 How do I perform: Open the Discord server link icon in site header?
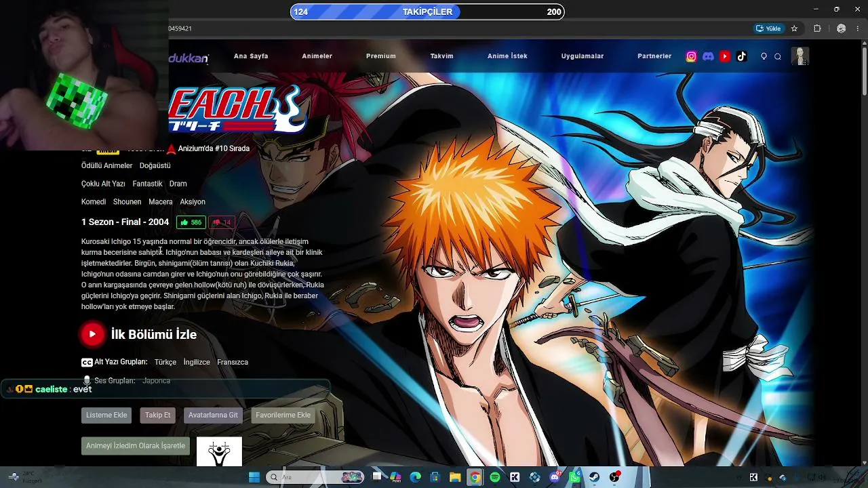coord(708,56)
